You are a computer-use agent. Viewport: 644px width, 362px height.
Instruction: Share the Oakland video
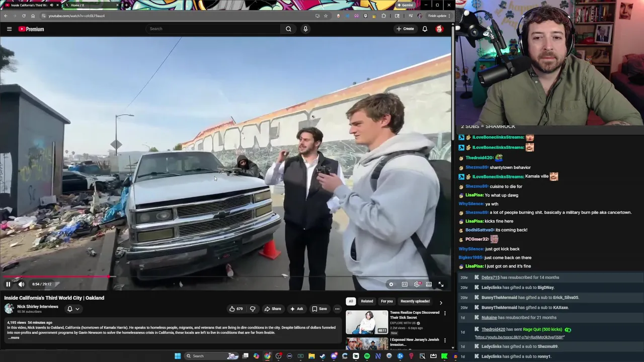click(273, 309)
